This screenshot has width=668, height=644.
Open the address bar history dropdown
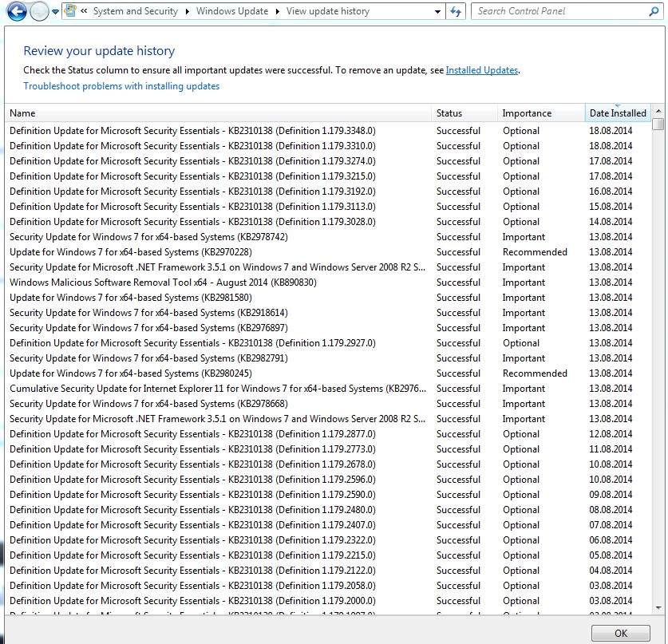tap(437, 11)
